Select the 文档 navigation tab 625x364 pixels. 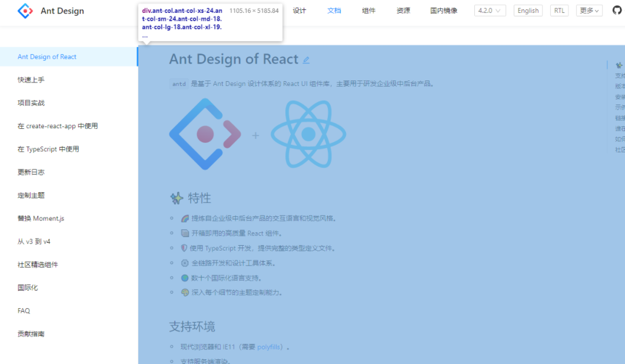click(334, 11)
